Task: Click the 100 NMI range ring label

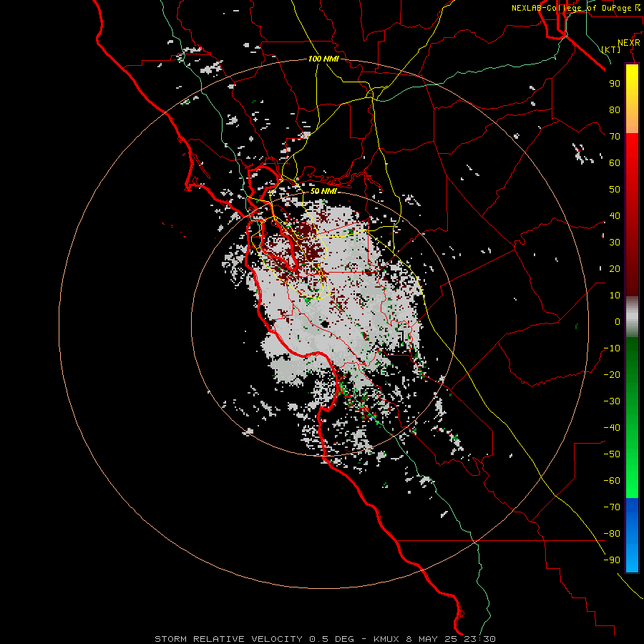Action: 323,59
